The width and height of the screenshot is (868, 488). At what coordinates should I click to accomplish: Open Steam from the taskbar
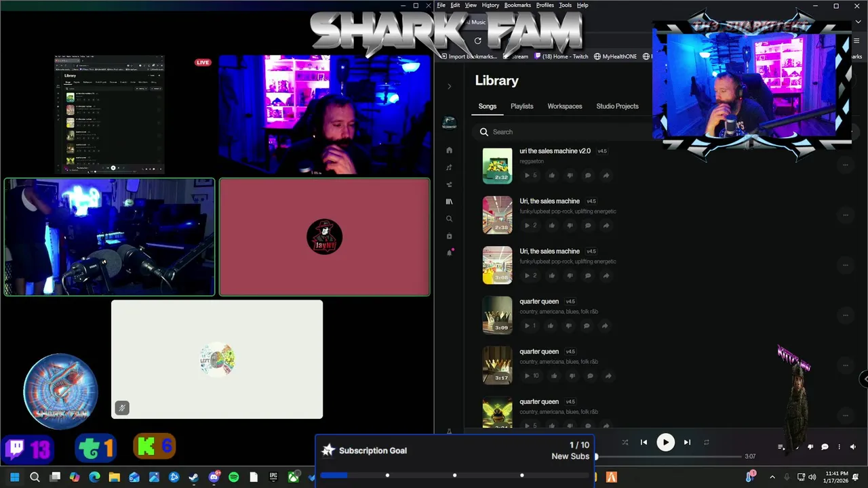[x=194, y=477]
